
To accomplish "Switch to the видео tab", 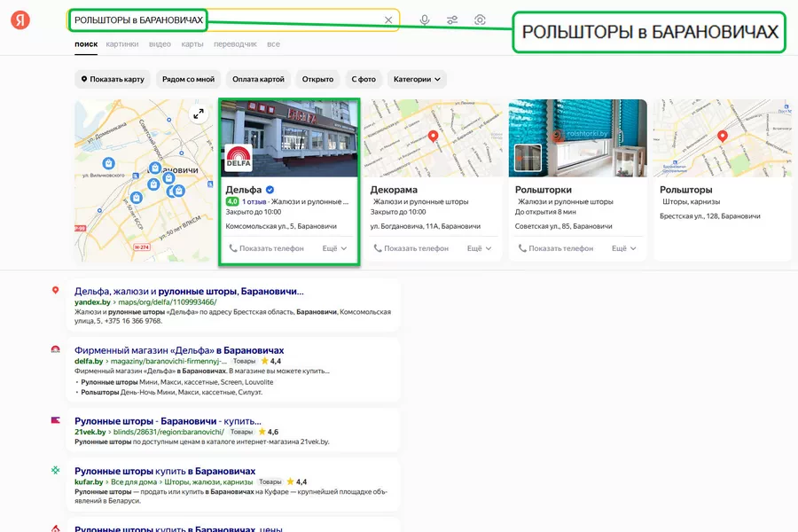I will point(160,44).
